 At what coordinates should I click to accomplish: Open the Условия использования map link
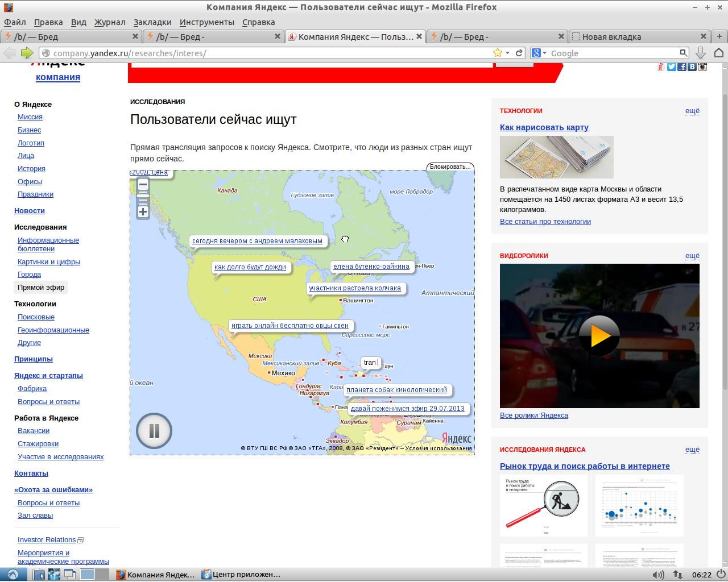439,448
